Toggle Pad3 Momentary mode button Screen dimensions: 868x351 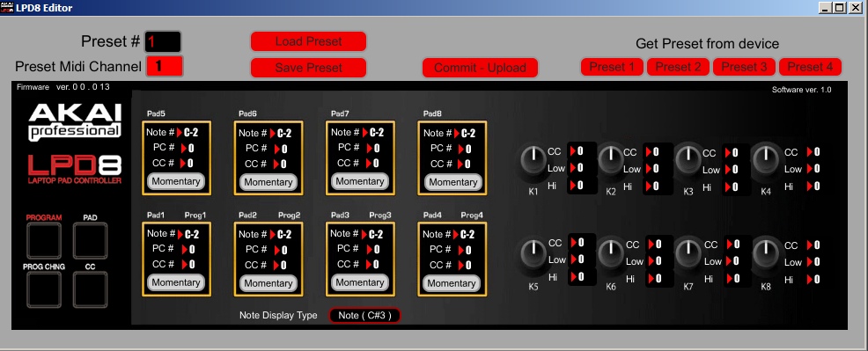point(360,282)
